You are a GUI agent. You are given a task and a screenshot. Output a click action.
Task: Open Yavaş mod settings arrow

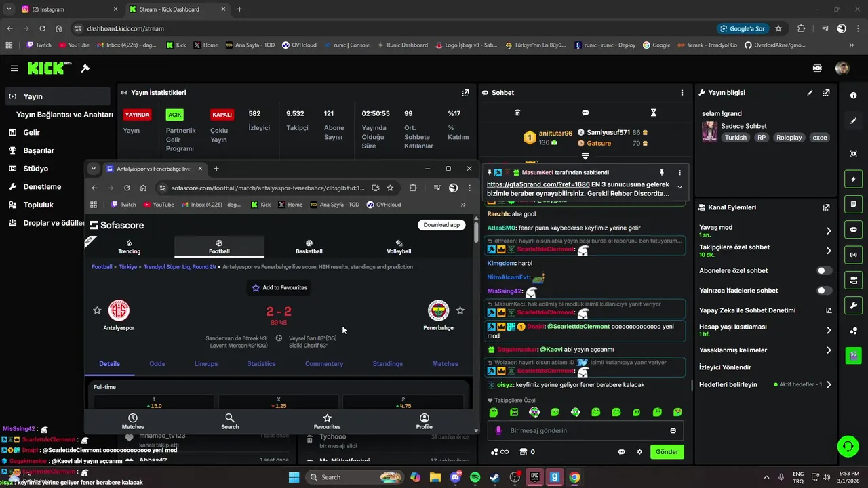coord(828,231)
